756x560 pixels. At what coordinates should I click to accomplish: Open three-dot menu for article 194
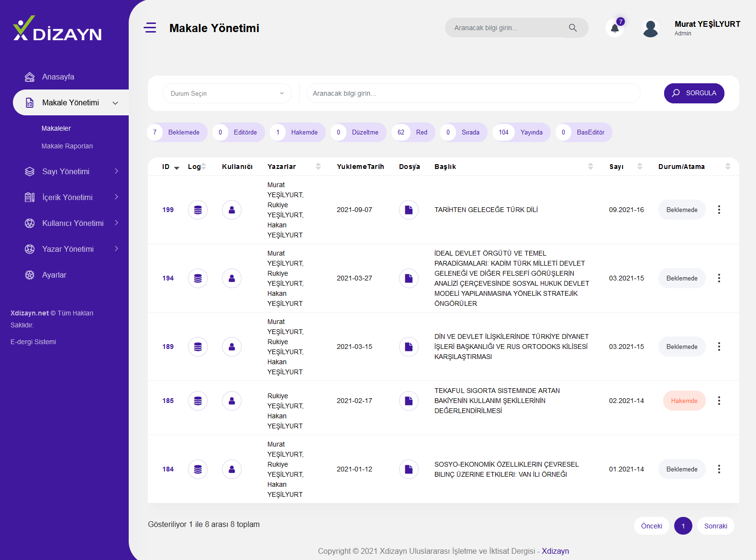pyautogui.click(x=719, y=278)
